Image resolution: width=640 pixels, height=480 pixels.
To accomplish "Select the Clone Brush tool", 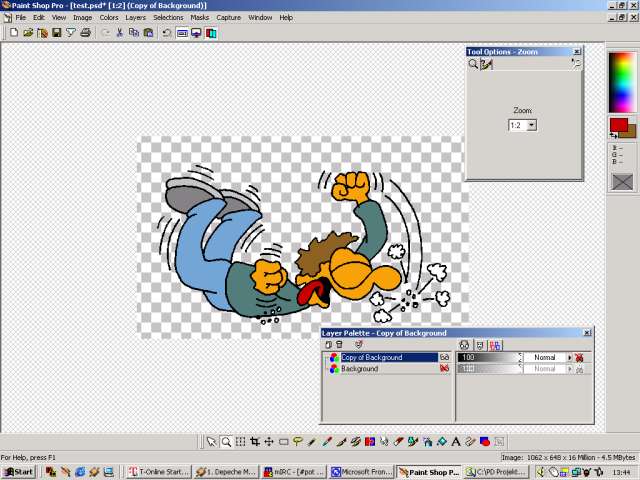I will pyautogui.click(x=356, y=442).
